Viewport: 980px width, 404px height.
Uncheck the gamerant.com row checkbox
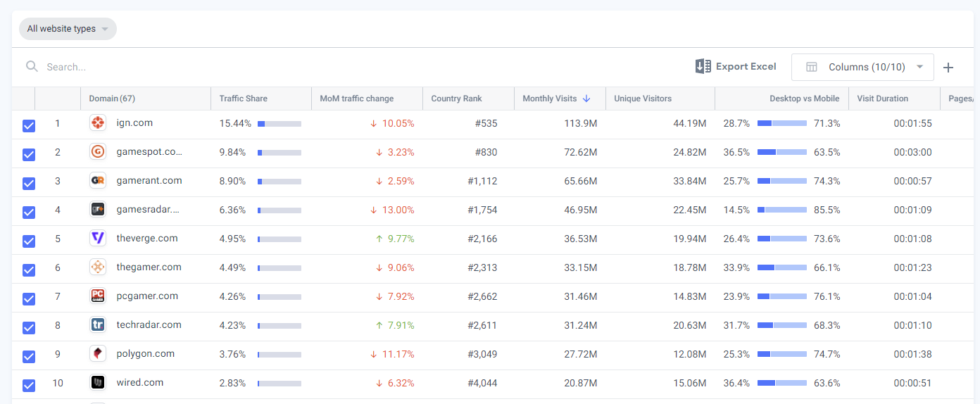point(29,184)
